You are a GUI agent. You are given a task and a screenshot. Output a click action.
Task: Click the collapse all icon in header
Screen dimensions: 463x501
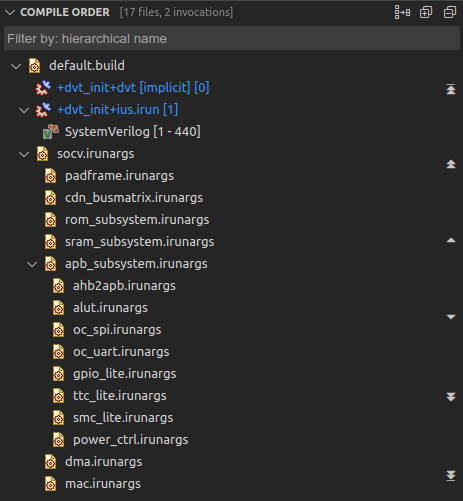(x=450, y=12)
